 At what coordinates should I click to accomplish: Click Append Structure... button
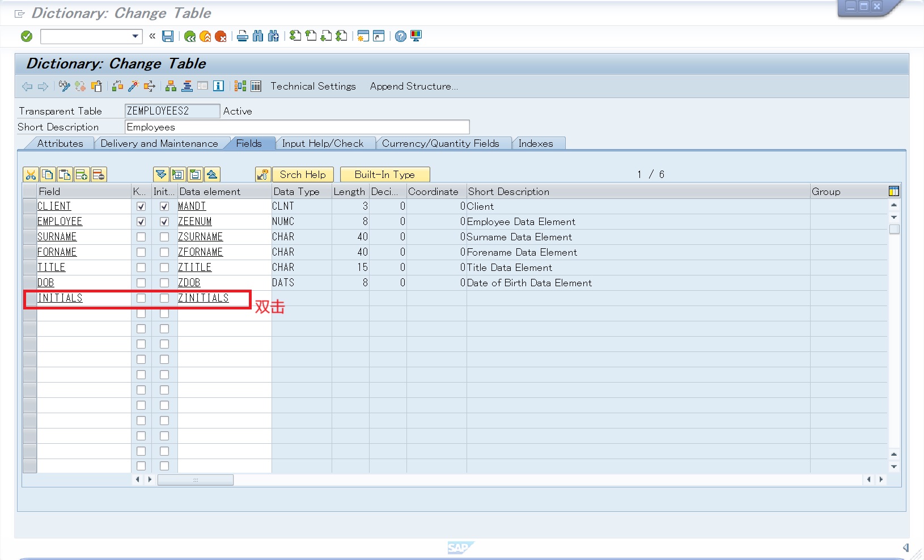click(414, 86)
